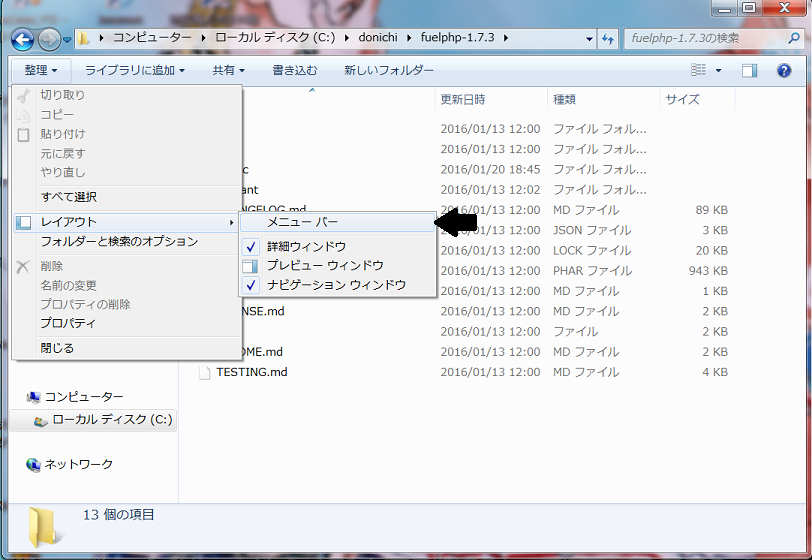812x560 pixels.
Task: Uncheck ナビゲーション ウィンドウ option
Action: point(337,285)
